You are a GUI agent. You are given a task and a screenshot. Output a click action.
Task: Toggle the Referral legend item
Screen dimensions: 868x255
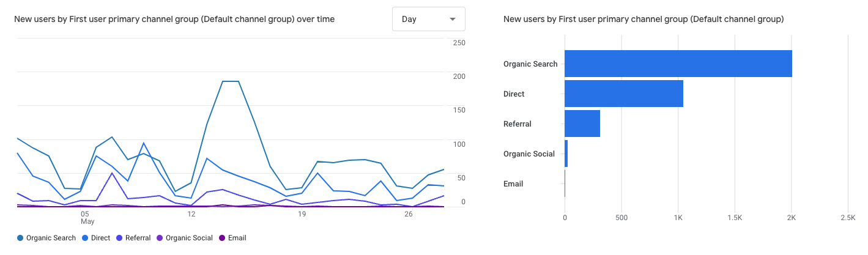pos(138,238)
